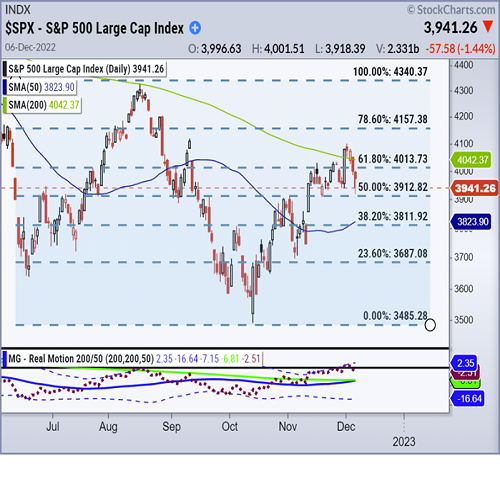Click the 0.00%: 3485.28 Fibonacci label
500x500 pixels.
pyautogui.click(x=395, y=316)
